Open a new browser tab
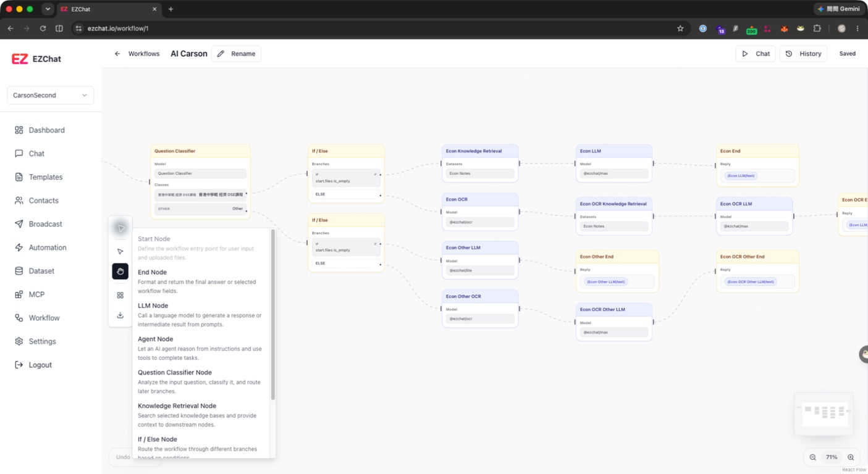This screenshot has width=868, height=474. pos(171,9)
